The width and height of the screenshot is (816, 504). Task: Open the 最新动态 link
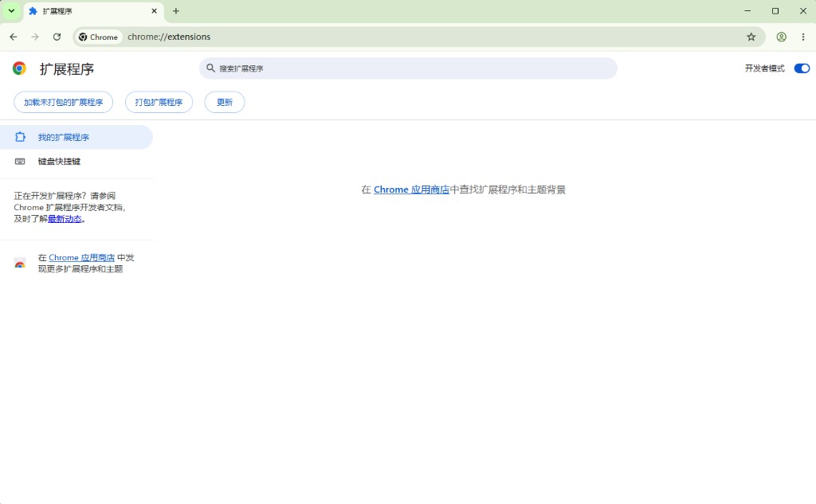(x=65, y=219)
